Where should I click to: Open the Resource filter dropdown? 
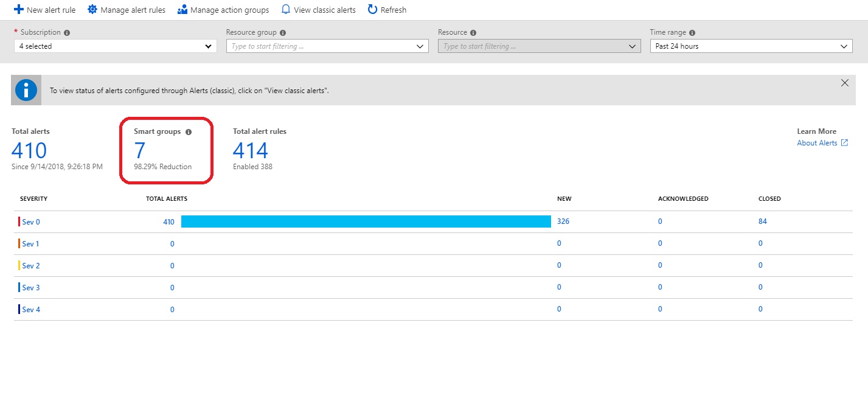[x=539, y=46]
